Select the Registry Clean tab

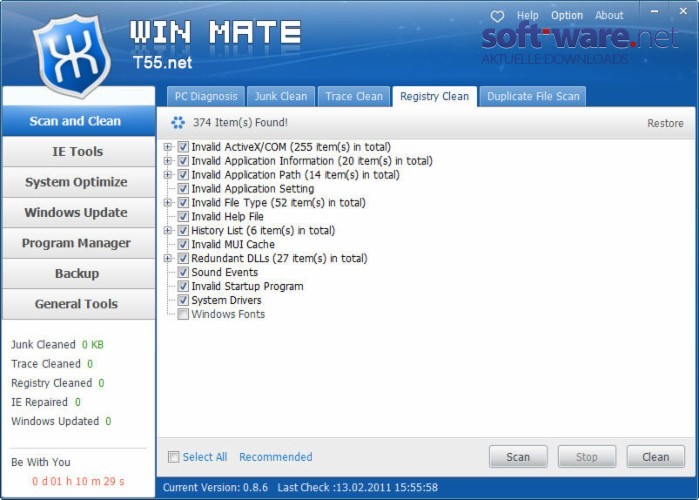click(435, 96)
